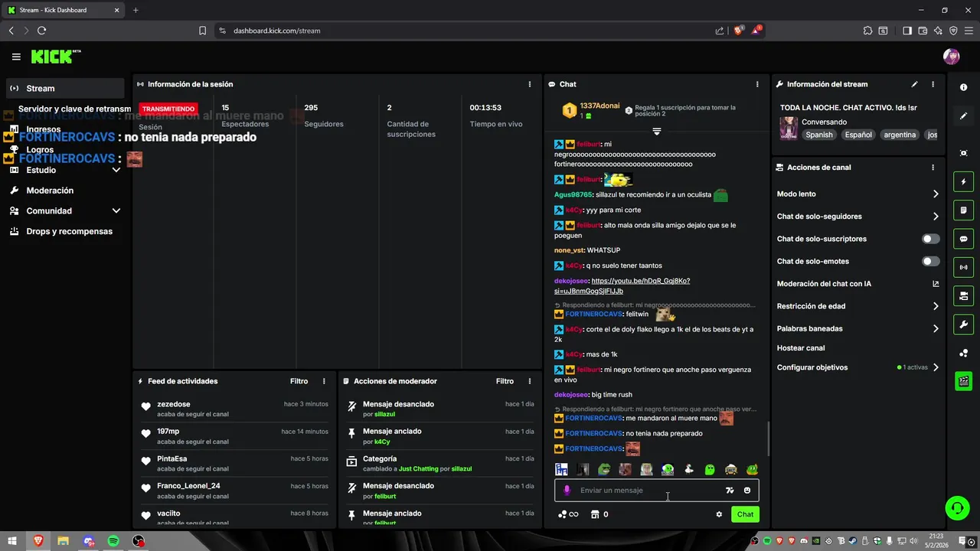Open Palabras baneadas settings arrow

pos(936,329)
